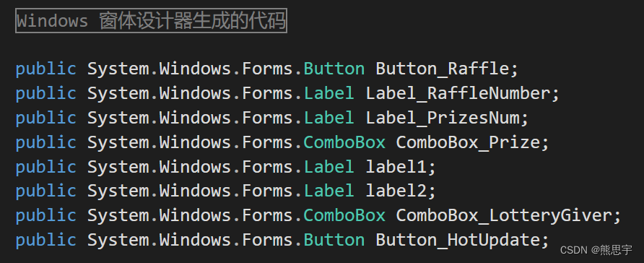Viewport: 644px width, 263px height.
Task: Click the public keyword on the Button_HotUpdate line
Action: [46, 240]
